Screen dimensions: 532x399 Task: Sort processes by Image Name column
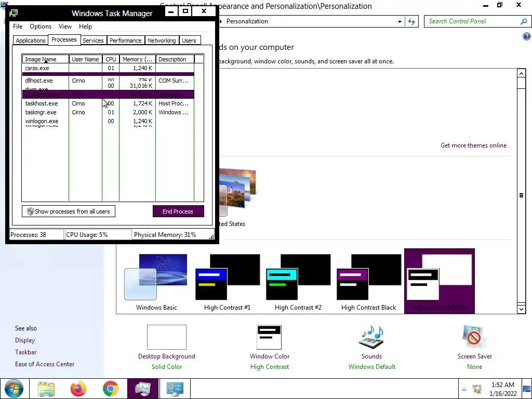click(46, 59)
